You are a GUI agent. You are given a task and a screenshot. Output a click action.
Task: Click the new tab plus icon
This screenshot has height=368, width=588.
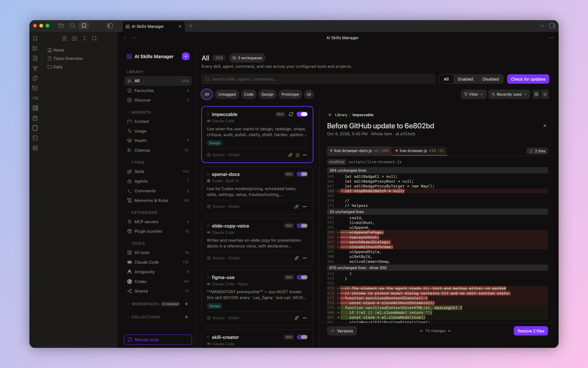click(x=191, y=26)
